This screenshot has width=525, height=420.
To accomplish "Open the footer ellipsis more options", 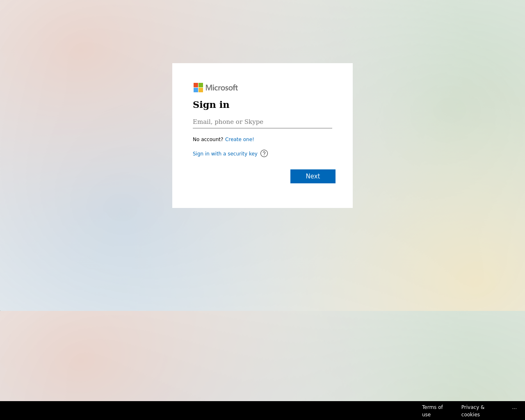I will (x=514, y=408).
